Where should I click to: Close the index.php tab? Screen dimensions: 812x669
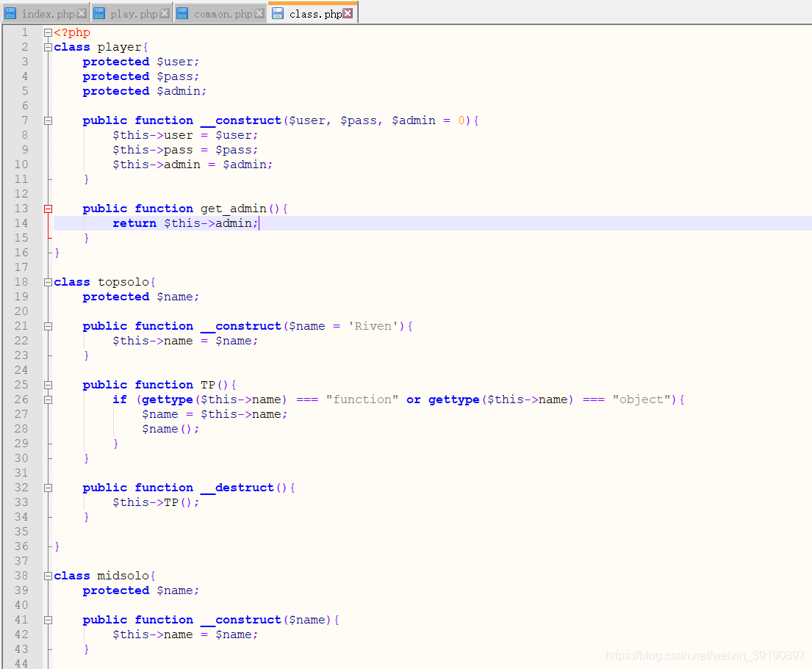click(82, 13)
